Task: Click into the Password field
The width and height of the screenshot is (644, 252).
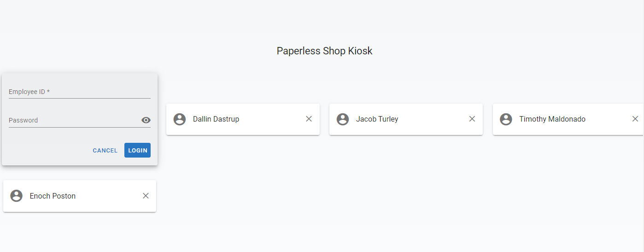Action: (74, 120)
